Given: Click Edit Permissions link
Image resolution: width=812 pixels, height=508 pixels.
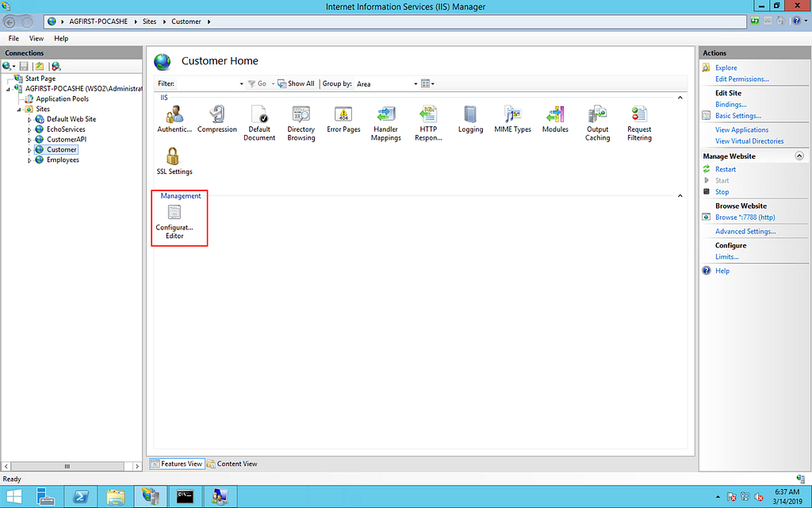Looking at the screenshot, I should click(x=741, y=79).
